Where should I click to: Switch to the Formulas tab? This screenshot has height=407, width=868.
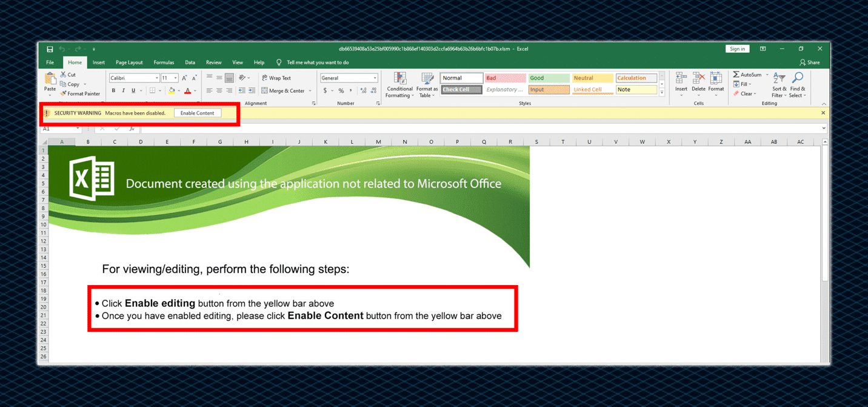coord(164,62)
